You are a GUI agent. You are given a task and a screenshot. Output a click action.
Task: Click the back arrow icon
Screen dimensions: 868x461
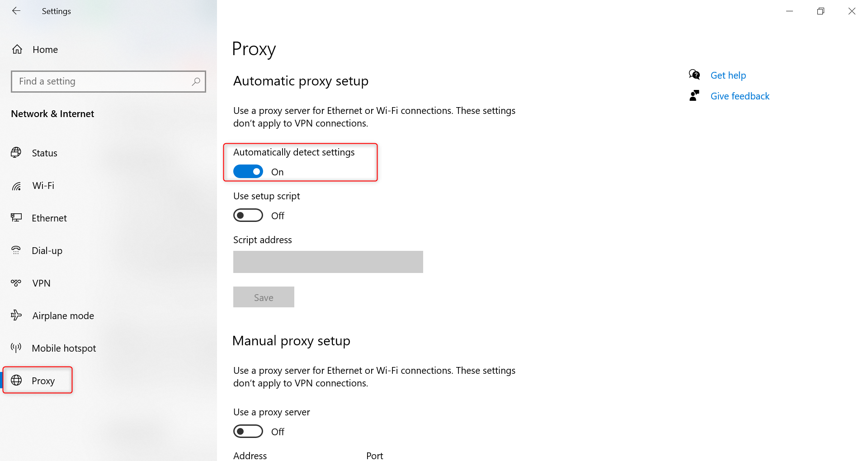point(16,11)
